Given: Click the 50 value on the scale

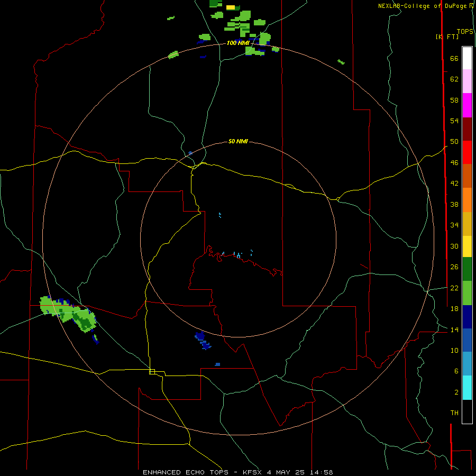Looking at the screenshot, I should tap(454, 142).
